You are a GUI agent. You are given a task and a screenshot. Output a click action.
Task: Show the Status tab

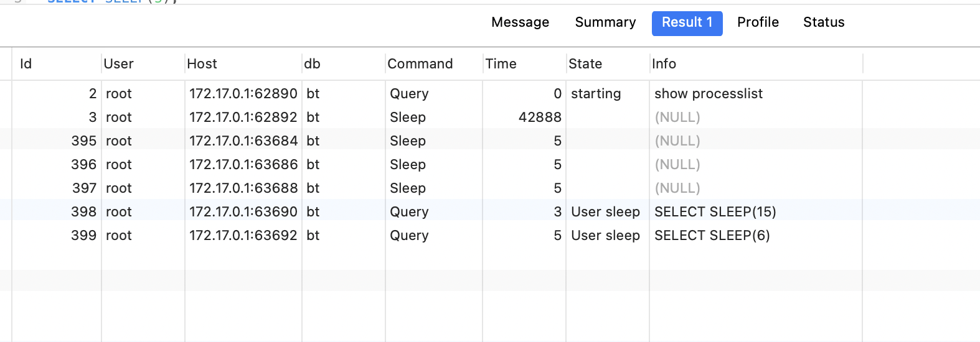pyautogui.click(x=824, y=22)
